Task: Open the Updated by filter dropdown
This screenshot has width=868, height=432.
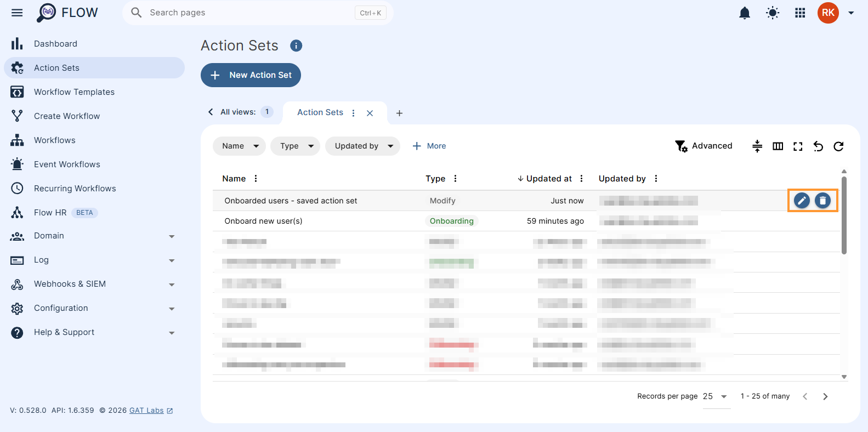Action: 362,146
